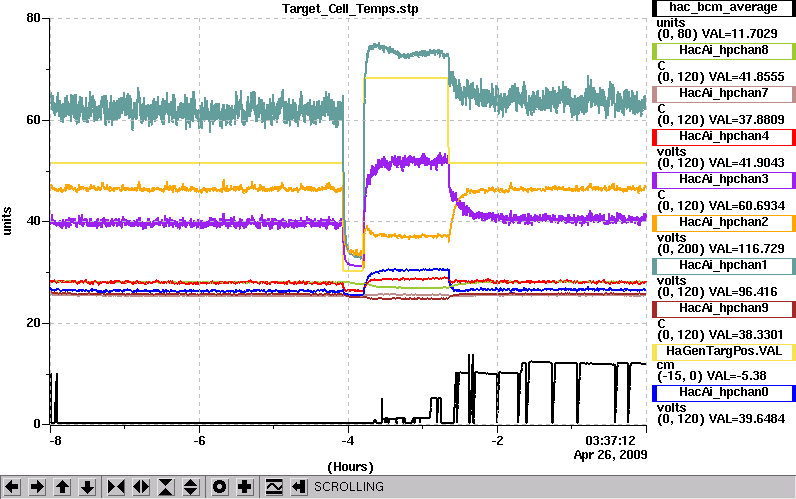The height and width of the screenshot is (499, 796).
Task: Select the HacAi_hpchan1 legend entry
Action: [x=723, y=265]
